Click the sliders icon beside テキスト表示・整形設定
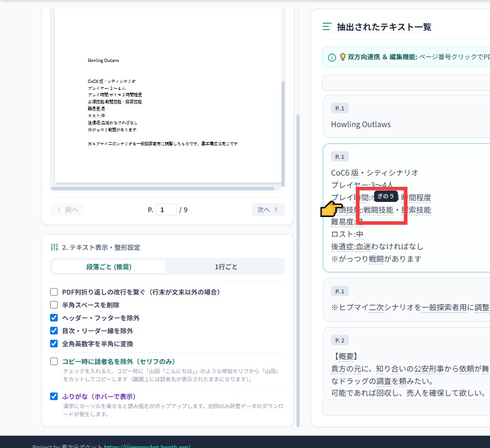 tap(54, 247)
